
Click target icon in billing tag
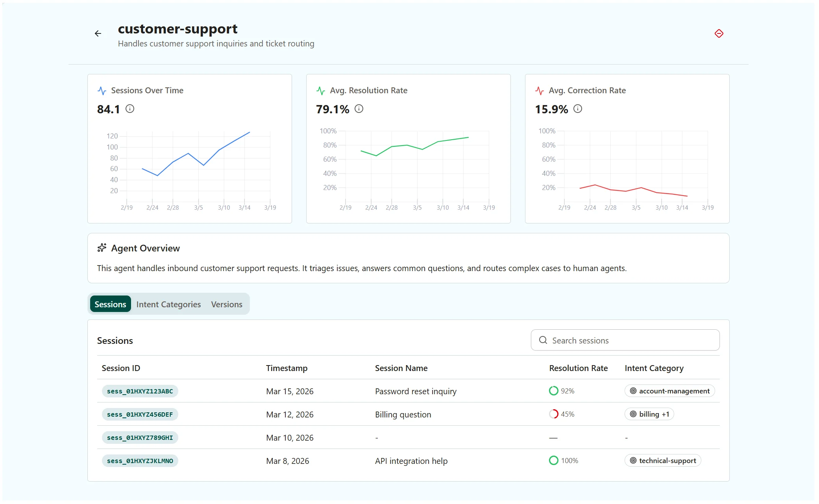pyautogui.click(x=633, y=414)
